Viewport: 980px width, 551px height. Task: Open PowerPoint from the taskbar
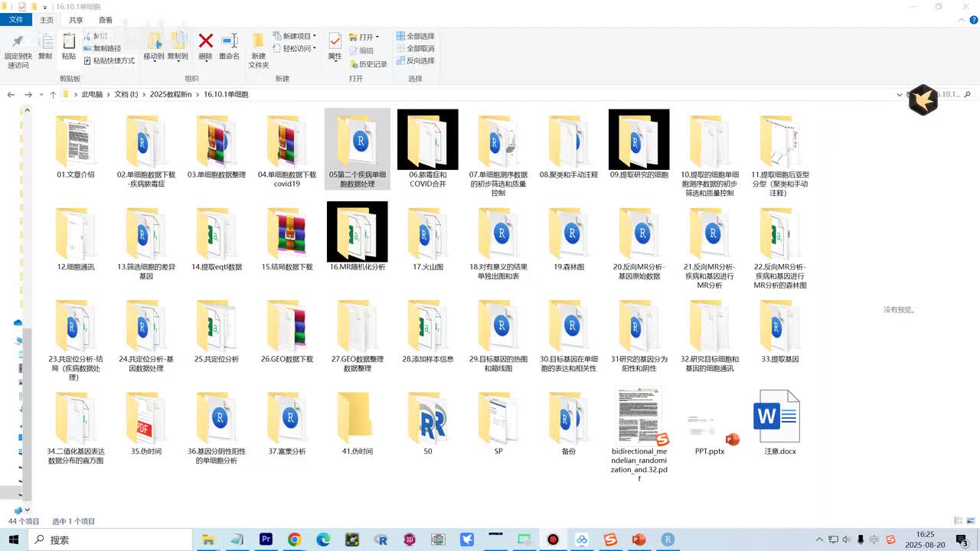[639, 540]
